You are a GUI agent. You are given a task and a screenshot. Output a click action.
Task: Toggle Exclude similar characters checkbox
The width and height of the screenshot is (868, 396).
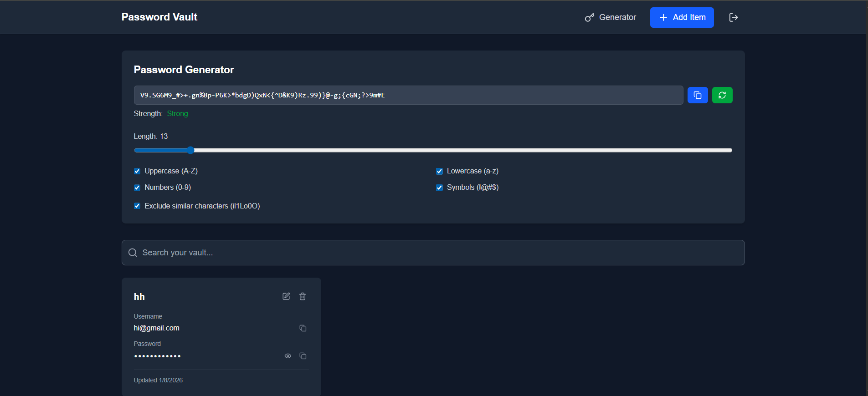(137, 206)
